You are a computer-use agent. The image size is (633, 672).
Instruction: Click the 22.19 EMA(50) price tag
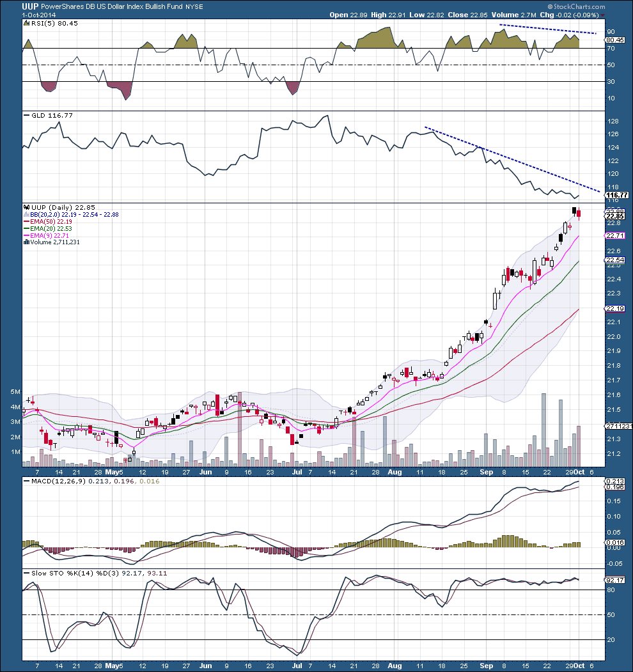point(615,309)
